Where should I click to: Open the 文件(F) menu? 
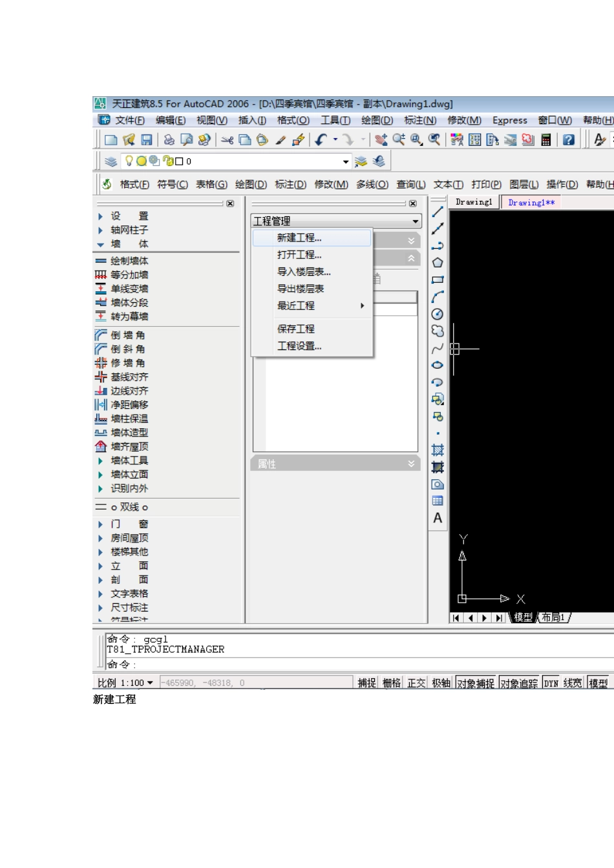(130, 120)
